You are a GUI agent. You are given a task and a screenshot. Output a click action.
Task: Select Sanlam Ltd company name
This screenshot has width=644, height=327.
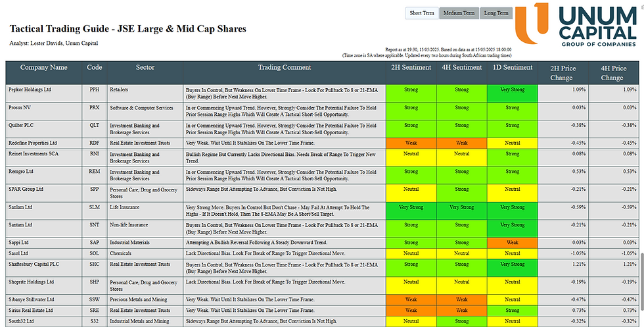[20, 207]
